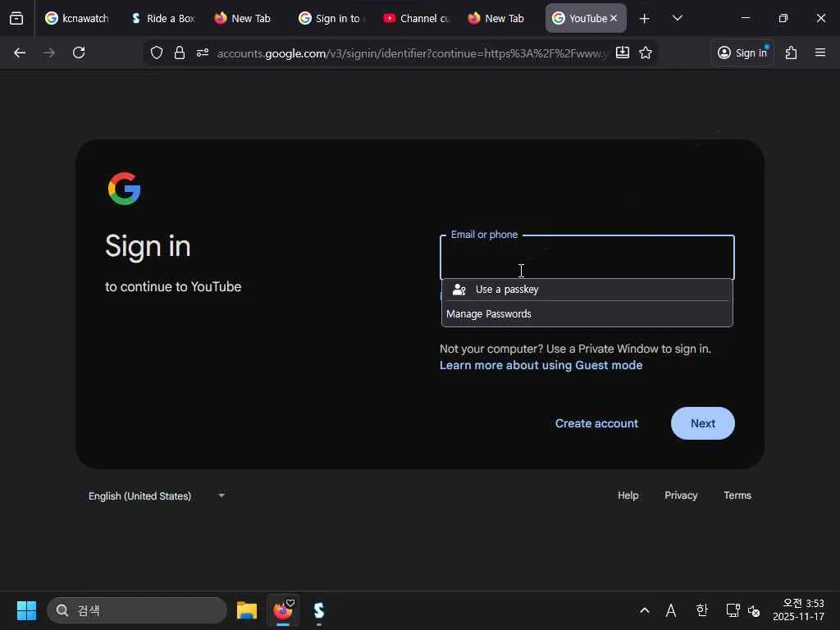This screenshot has height=630, width=840.
Task: Switch to the first New Tab
Action: [x=243, y=18]
